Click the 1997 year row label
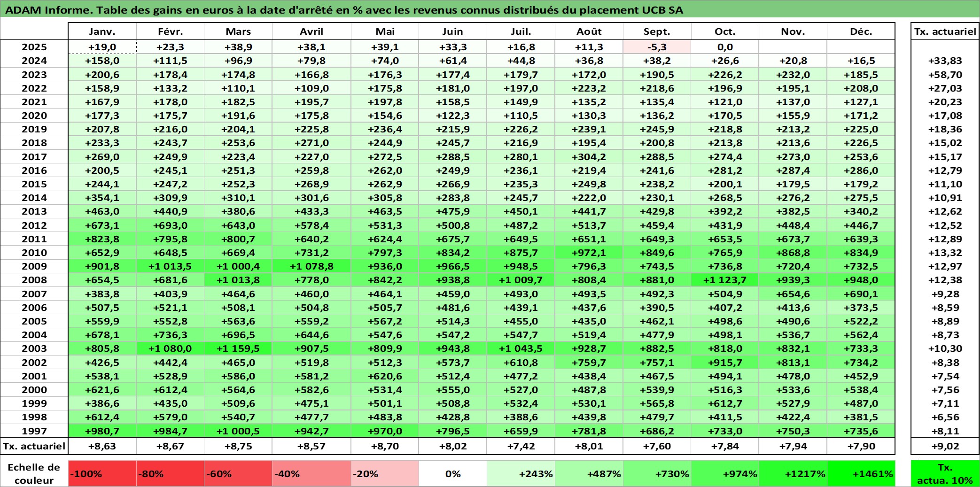 point(34,431)
